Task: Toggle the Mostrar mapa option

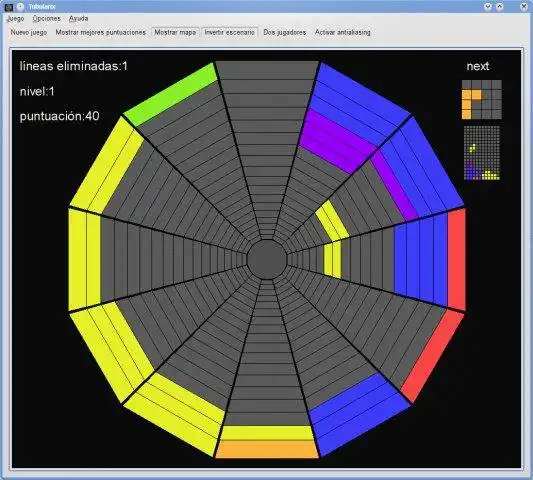Action: coord(175,32)
